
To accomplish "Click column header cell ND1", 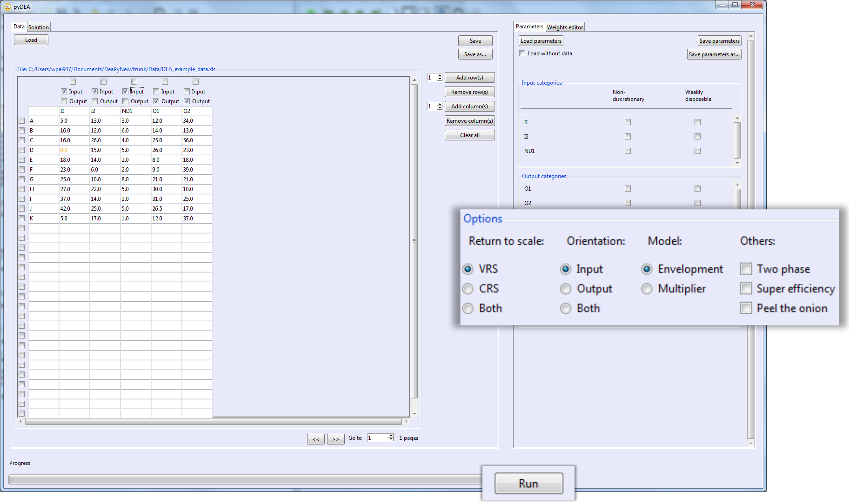I will (135, 111).
